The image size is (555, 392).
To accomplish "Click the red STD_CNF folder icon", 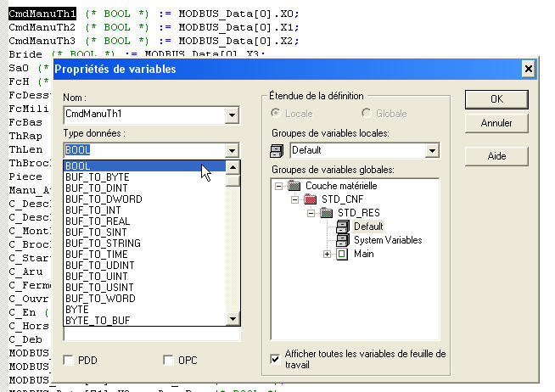I will tap(311, 199).
